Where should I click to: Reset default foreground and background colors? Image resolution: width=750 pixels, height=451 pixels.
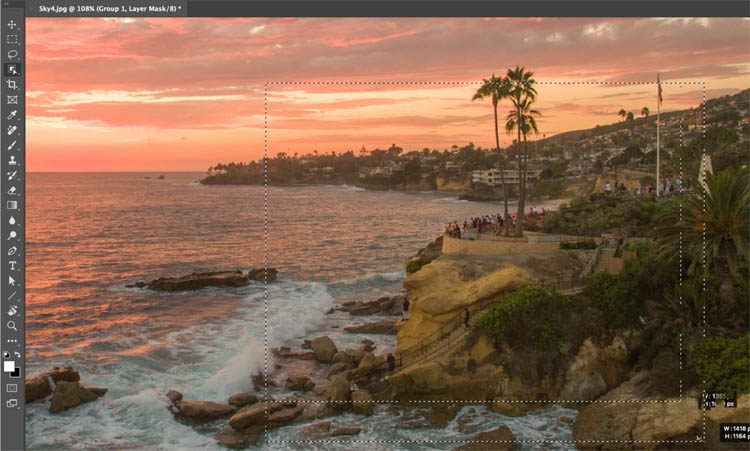click(x=6, y=355)
